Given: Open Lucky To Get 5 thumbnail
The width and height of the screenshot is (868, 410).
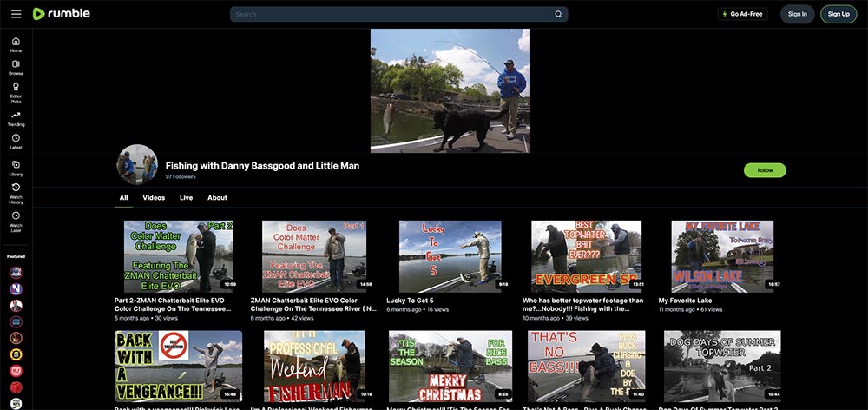Looking at the screenshot, I should pos(450,256).
